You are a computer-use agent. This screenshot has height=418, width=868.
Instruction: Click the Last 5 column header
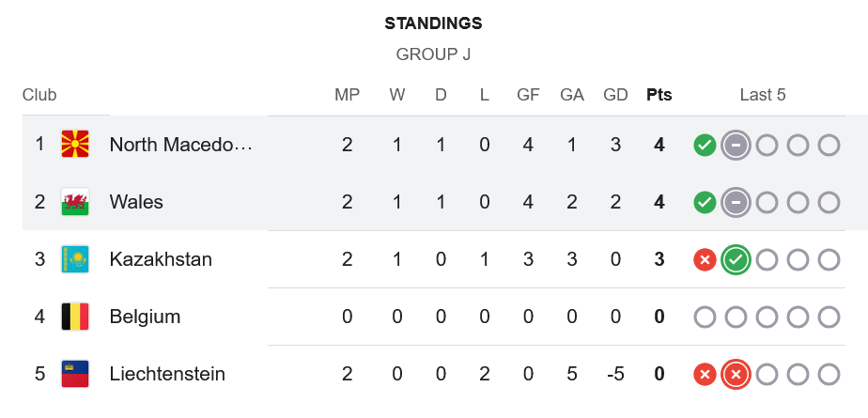click(763, 95)
